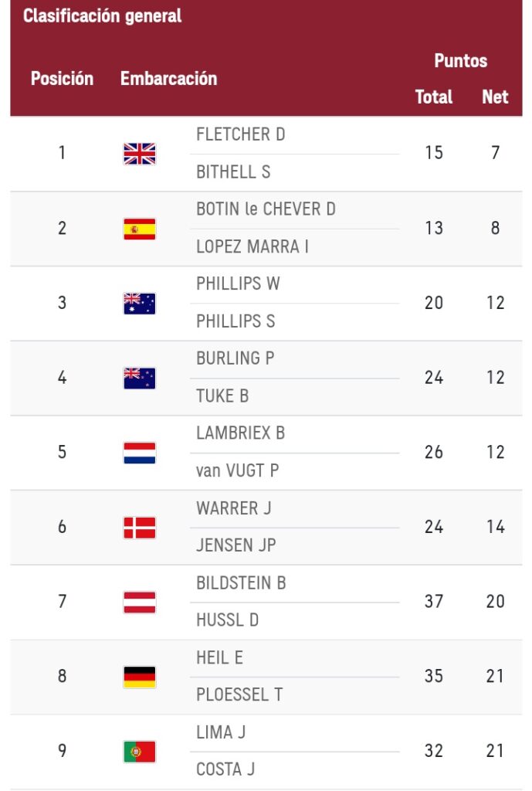Select sailor BURLING P entry
532x791 pixels.
point(235,358)
